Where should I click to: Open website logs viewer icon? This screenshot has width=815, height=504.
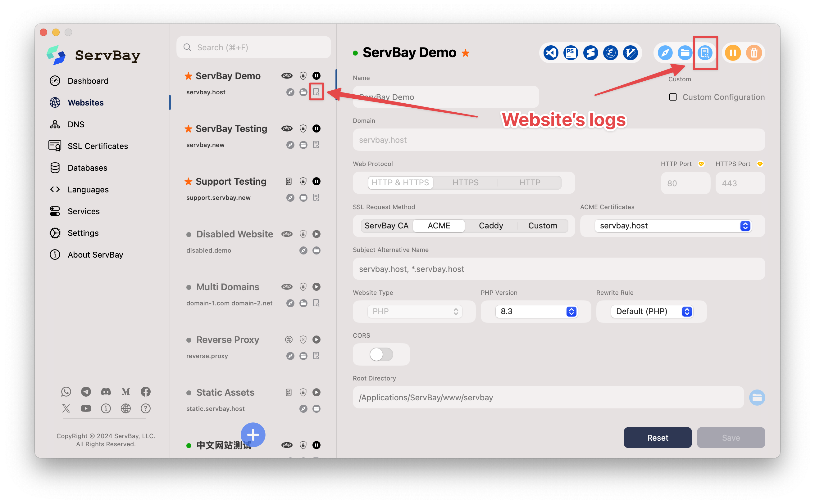(x=705, y=52)
